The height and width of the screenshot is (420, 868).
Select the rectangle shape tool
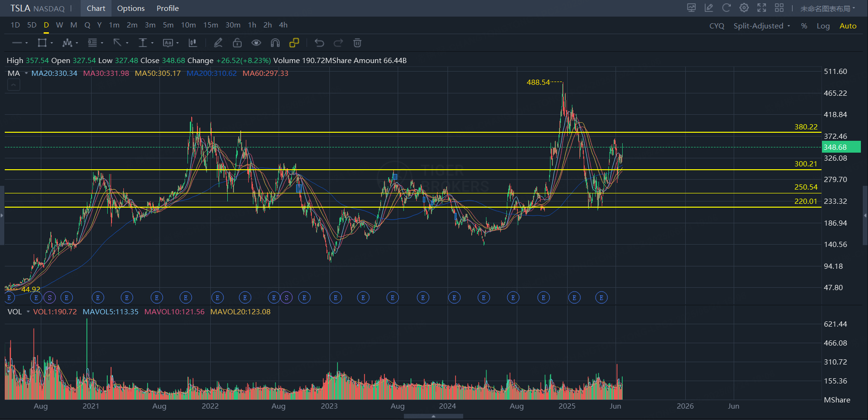coord(42,43)
